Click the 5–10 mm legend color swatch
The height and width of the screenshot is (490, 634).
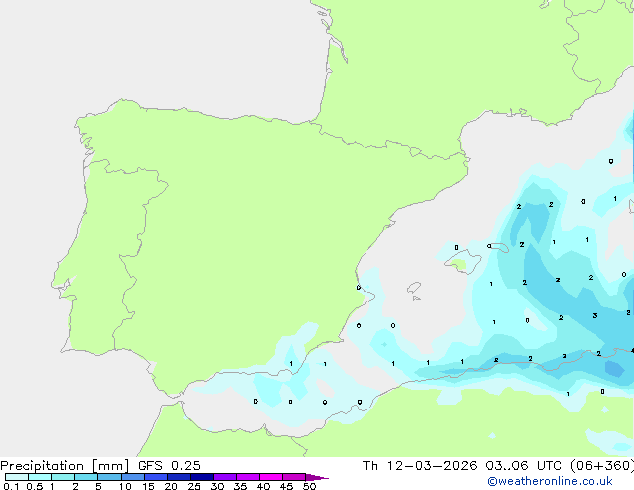click(110, 477)
